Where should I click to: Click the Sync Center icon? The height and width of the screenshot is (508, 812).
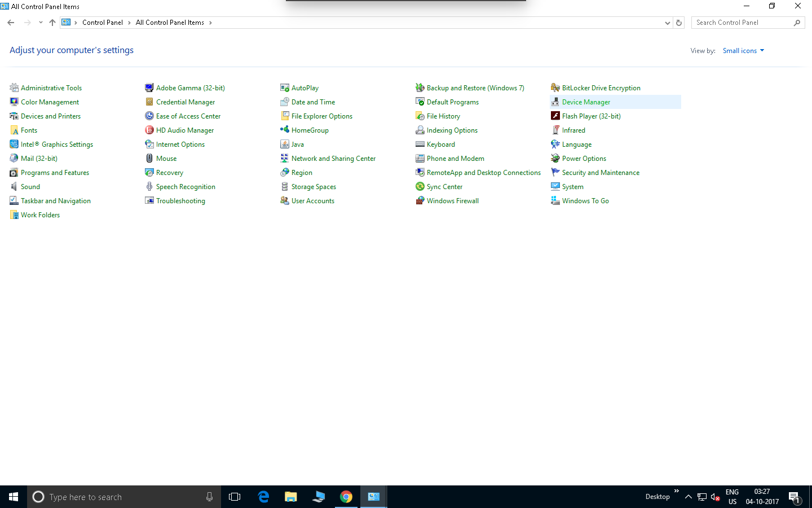420,186
